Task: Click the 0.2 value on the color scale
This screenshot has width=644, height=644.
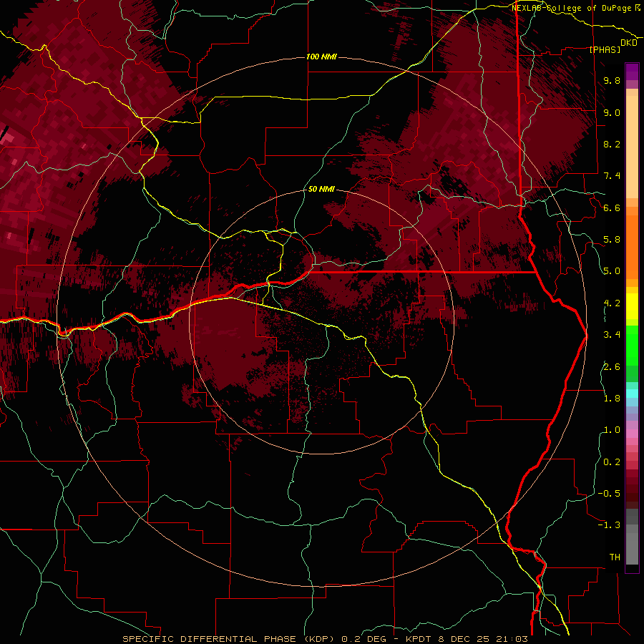Action: pyautogui.click(x=612, y=462)
